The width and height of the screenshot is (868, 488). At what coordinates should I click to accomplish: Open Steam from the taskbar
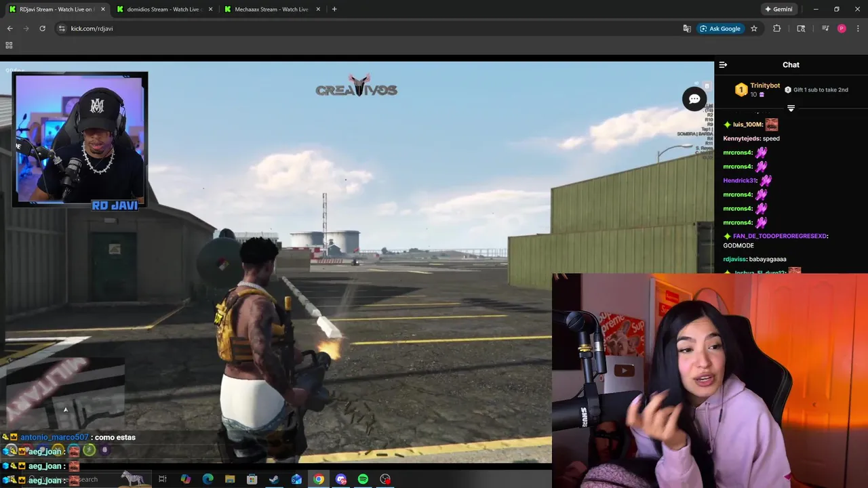point(274,479)
